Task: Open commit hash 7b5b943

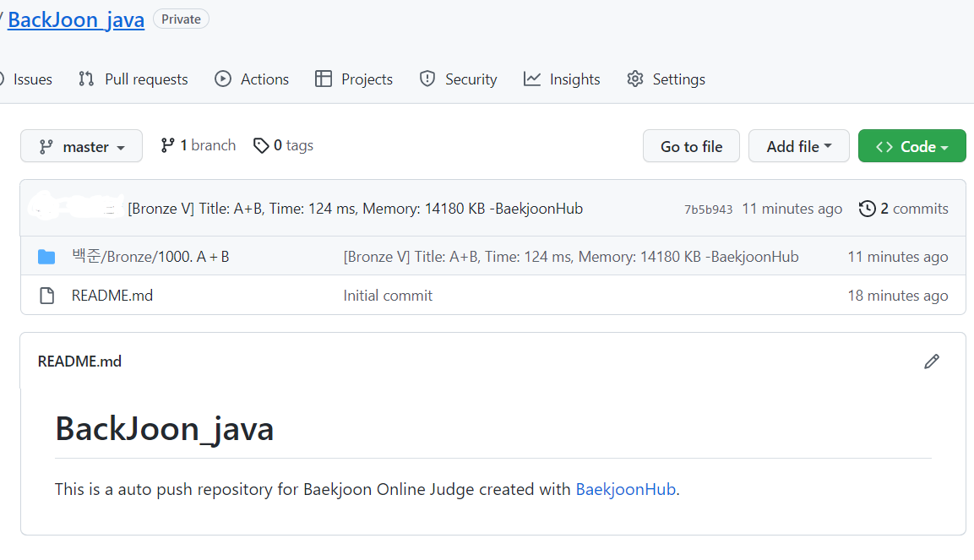Action: coord(709,209)
